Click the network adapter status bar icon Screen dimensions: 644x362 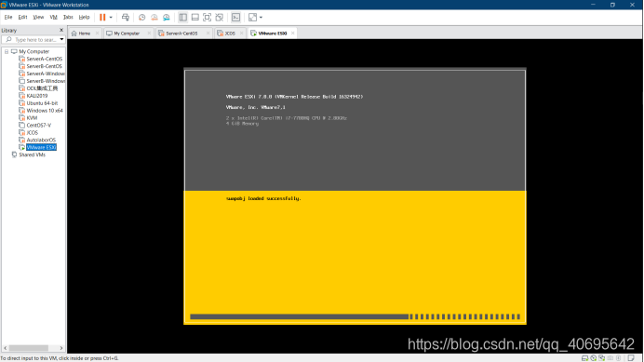coord(602,358)
